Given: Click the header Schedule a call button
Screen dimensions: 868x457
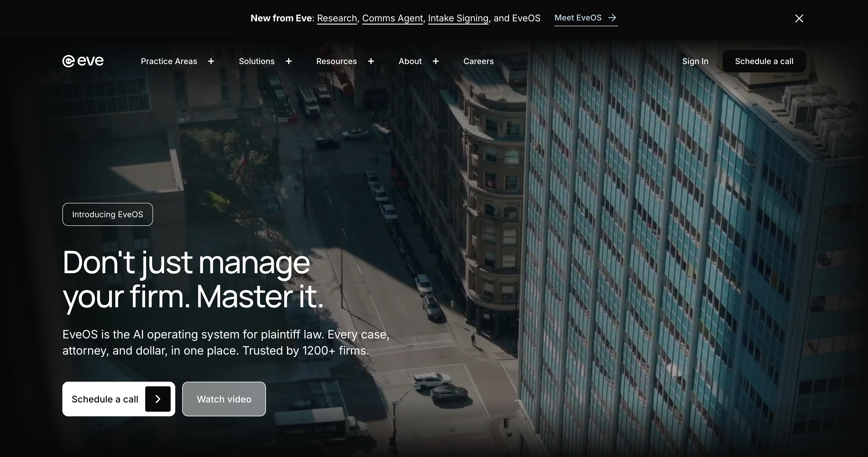Looking at the screenshot, I should (x=764, y=61).
